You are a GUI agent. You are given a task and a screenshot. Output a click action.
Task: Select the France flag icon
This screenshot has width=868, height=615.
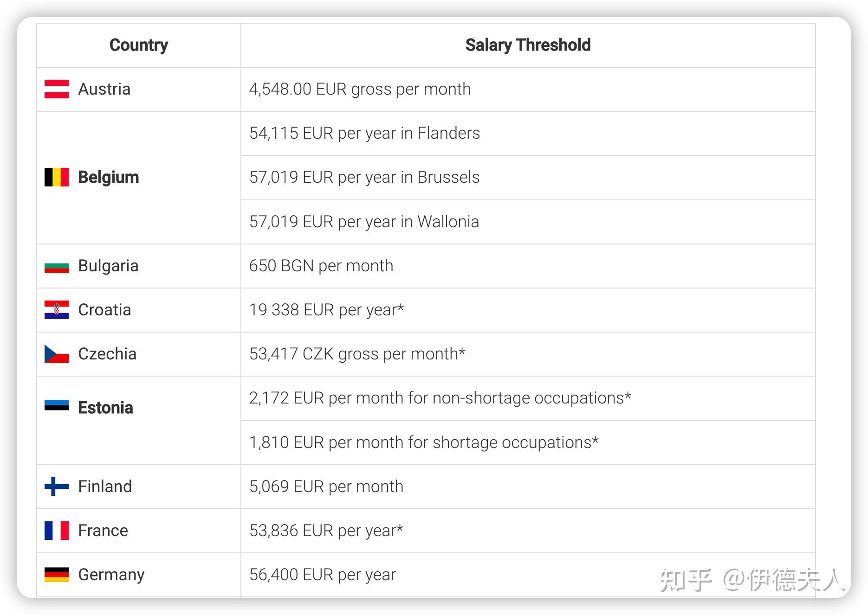pyautogui.click(x=57, y=531)
